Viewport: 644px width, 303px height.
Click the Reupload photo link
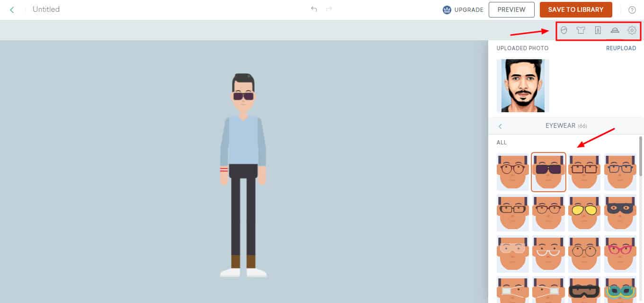pos(621,48)
